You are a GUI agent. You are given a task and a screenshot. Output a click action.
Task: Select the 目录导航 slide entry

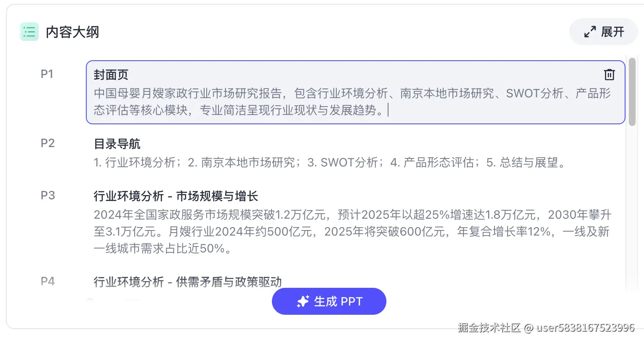(117, 144)
